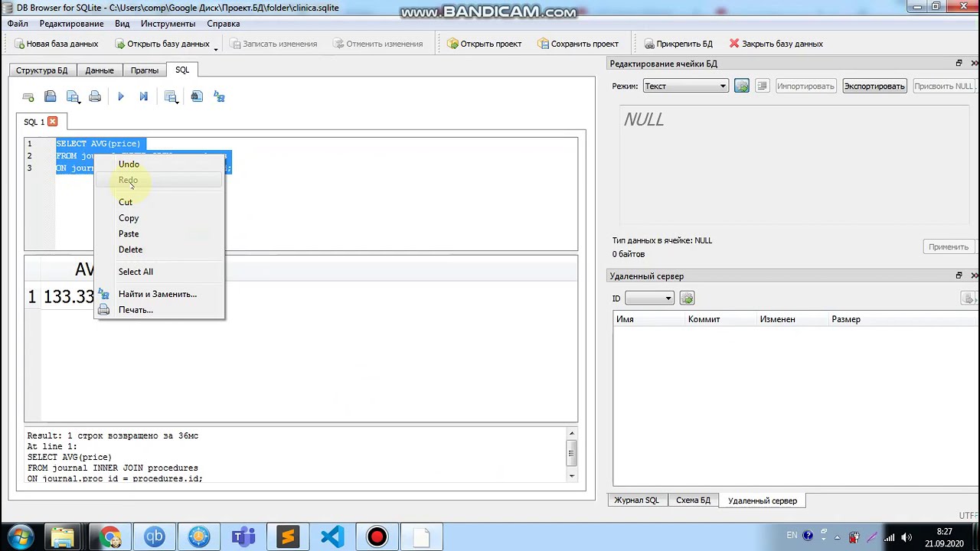980x551 pixels.
Task: Switch to the Данные tab
Action: click(x=100, y=70)
